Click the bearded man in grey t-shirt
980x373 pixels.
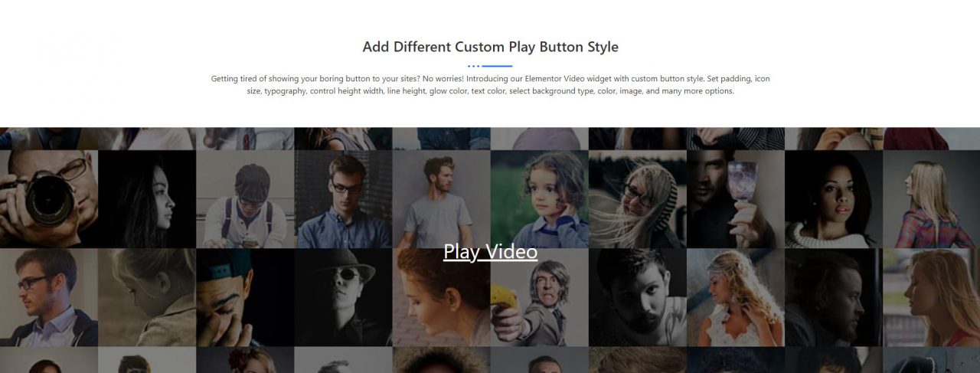point(441,198)
